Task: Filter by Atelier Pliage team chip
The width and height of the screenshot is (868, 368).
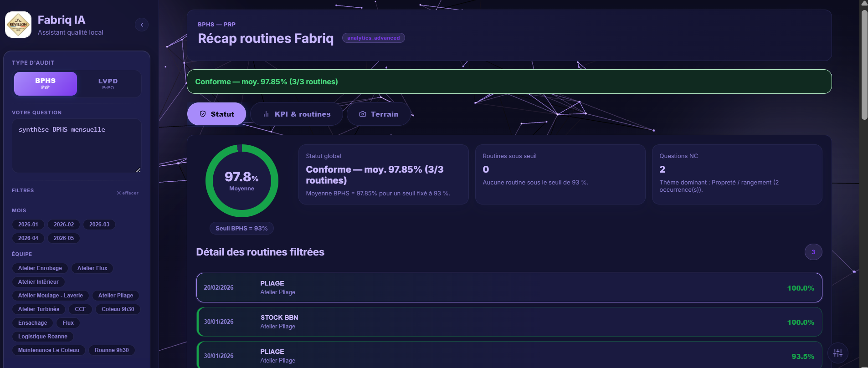Action: (x=116, y=296)
